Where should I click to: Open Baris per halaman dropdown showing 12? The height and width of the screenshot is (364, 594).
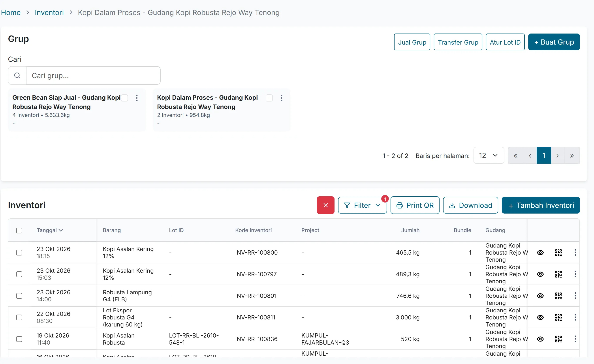click(489, 156)
